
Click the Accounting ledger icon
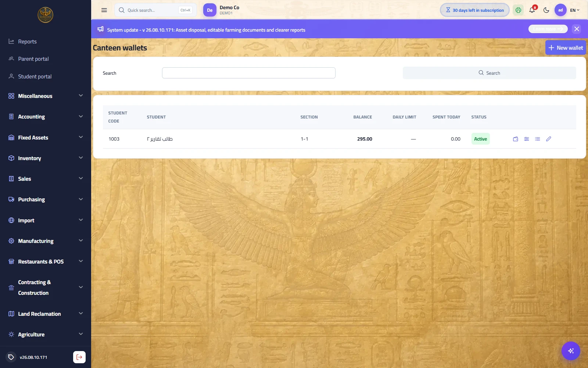11,117
